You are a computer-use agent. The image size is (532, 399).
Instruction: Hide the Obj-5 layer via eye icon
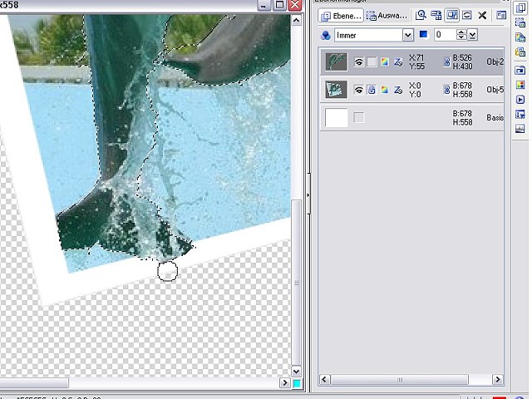coord(358,90)
